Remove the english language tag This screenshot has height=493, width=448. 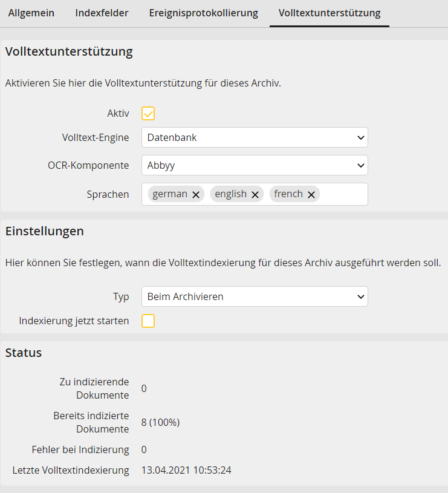(255, 194)
